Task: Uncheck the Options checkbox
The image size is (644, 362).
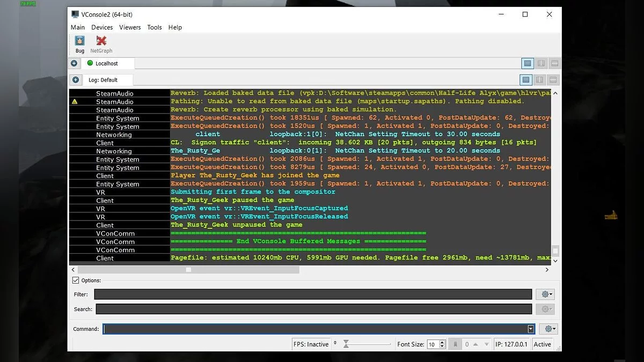Action: point(76,280)
